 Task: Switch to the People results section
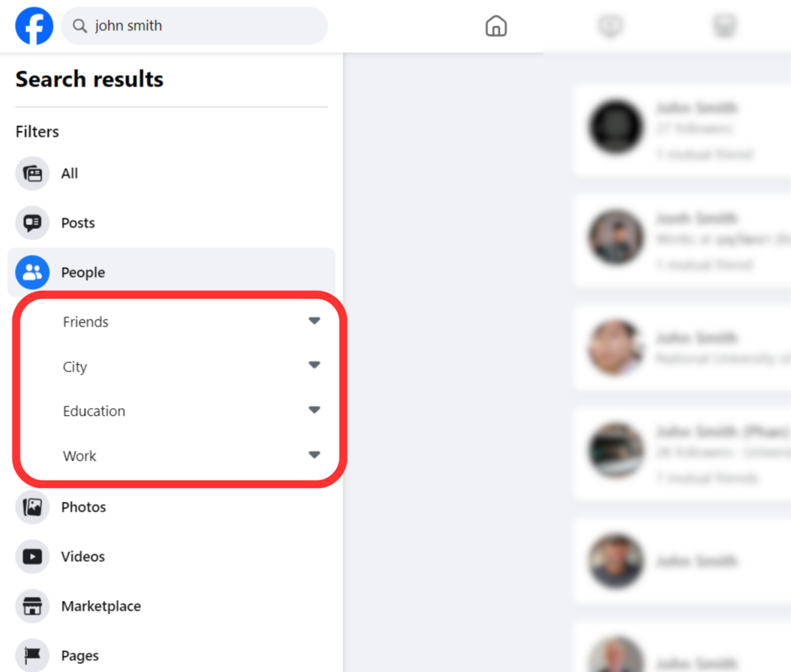(x=83, y=273)
